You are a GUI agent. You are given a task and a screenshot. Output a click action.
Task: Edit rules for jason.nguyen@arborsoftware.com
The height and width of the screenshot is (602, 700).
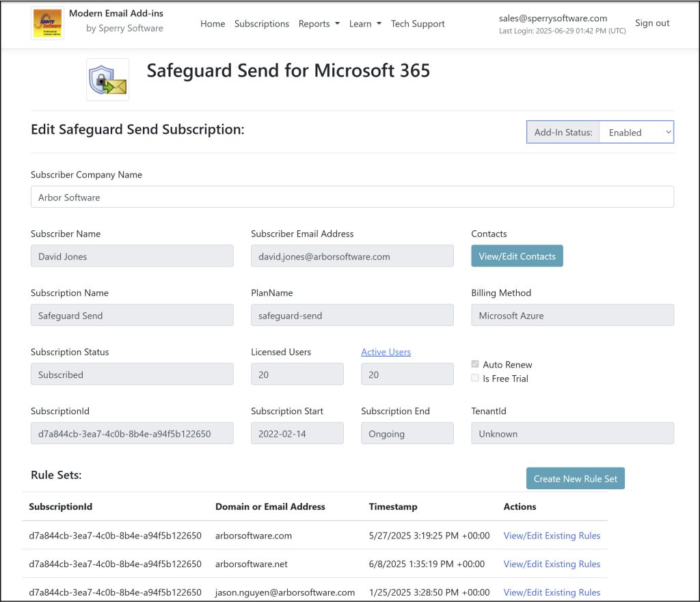coord(552,592)
